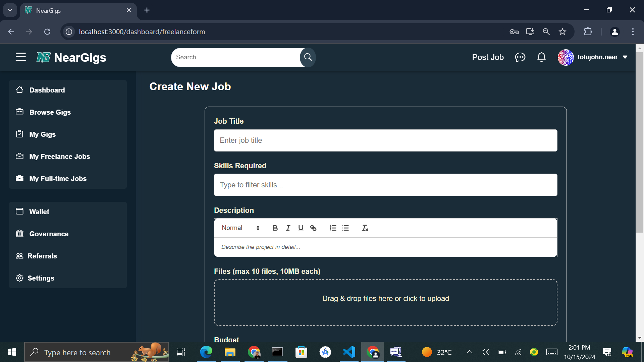The width and height of the screenshot is (644, 362).
Task: Insert numbered list in description
Action: [x=333, y=228]
